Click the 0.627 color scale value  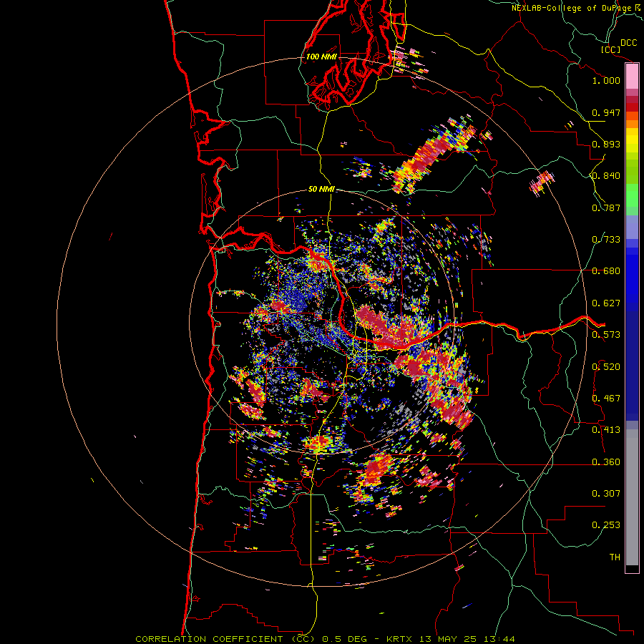pos(606,303)
